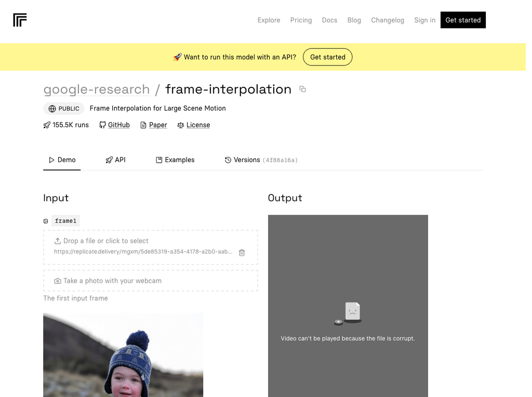Click the version hash 4f88a16a

280,160
